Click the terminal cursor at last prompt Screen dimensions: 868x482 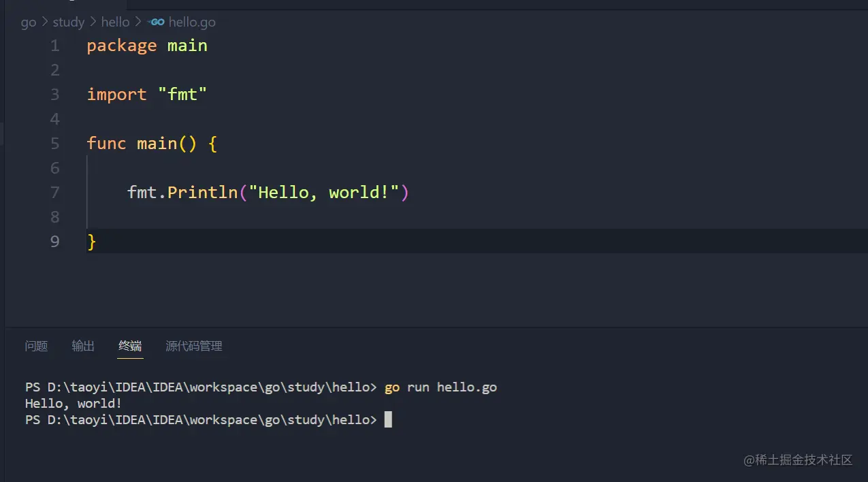coord(388,420)
